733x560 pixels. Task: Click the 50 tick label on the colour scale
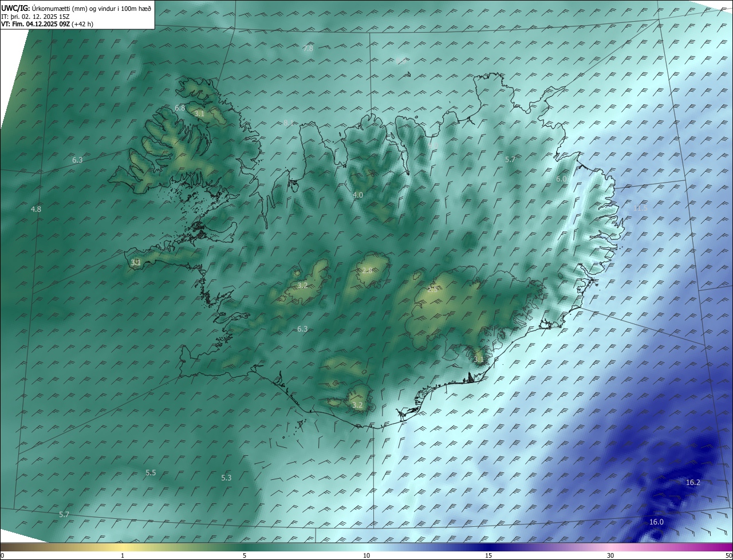(x=728, y=555)
